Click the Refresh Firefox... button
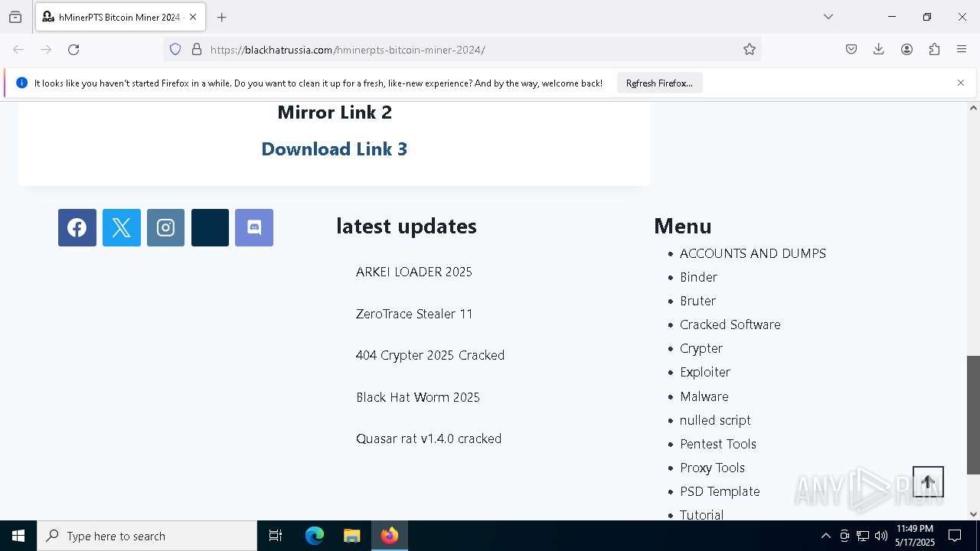This screenshot has height=551, width=980. (659, 83)
